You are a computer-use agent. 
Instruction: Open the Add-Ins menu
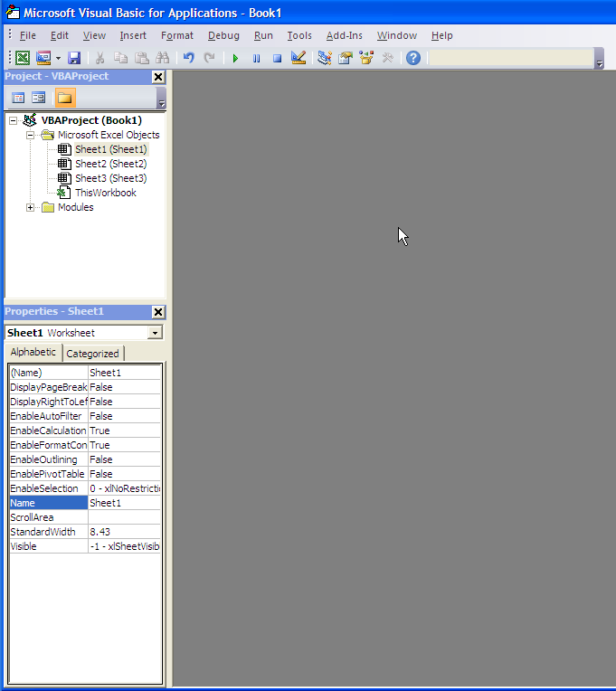[x=344, y=35]
